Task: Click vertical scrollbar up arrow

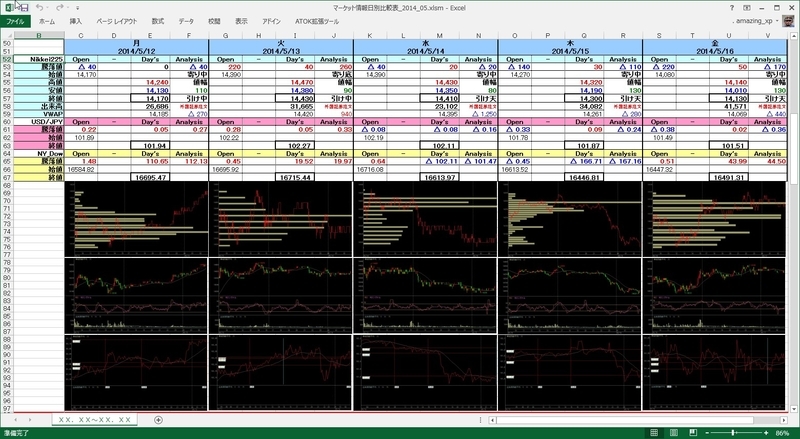Action: 794,36
